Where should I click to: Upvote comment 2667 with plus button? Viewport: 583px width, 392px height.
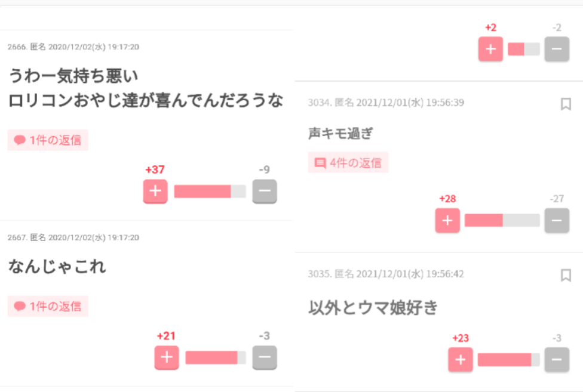coord(167,357)
